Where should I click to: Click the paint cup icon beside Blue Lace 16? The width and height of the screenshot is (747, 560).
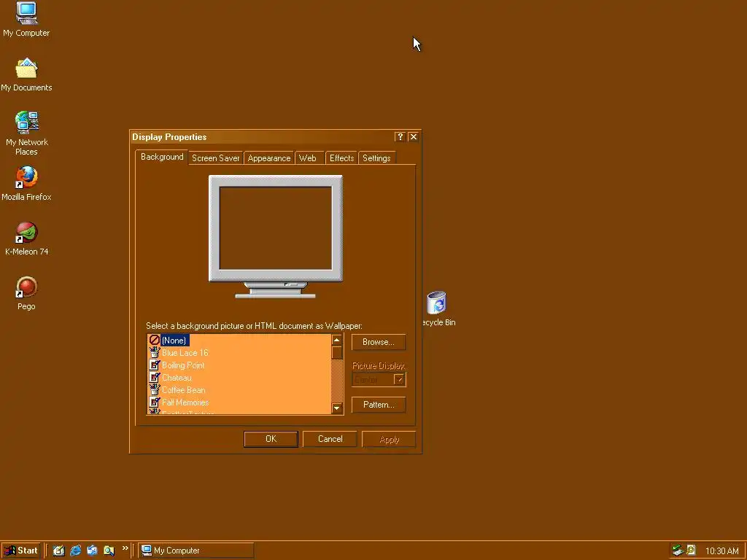tap(155, 352)
